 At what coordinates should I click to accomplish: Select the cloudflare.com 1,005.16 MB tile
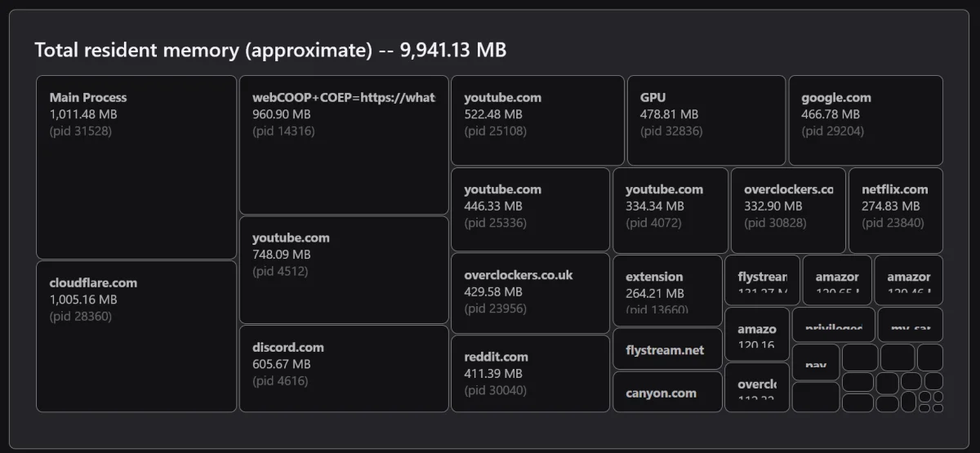[136, 336]
